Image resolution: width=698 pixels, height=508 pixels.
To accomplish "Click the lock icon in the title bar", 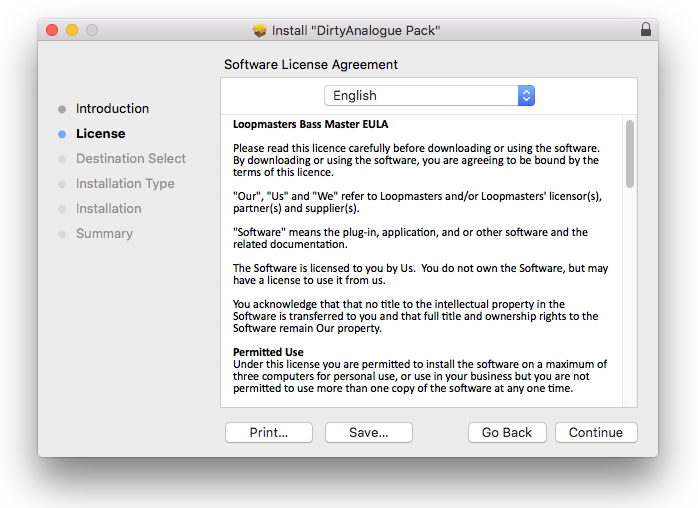I will click(x=645, y=30).
